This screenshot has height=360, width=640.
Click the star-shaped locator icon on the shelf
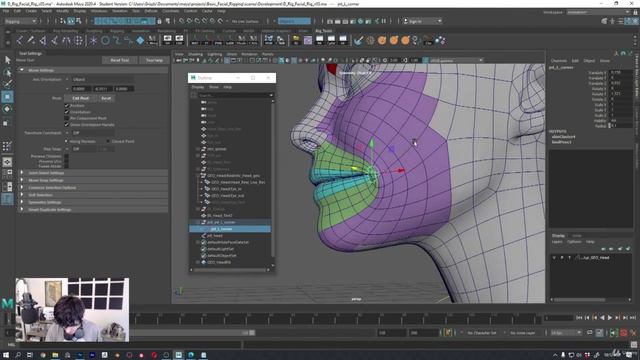coord(93,40)
